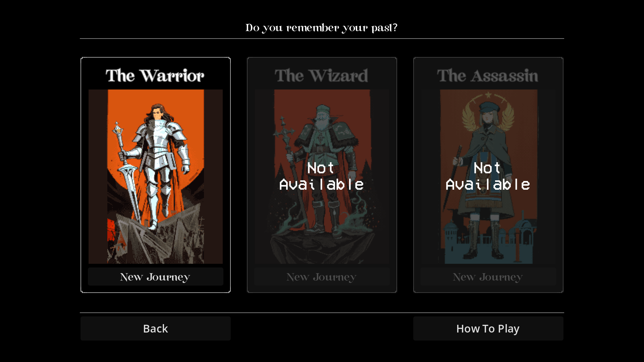Click New Journey under The Wizard
The image size is (644, 362).
(x=322, y=277)
